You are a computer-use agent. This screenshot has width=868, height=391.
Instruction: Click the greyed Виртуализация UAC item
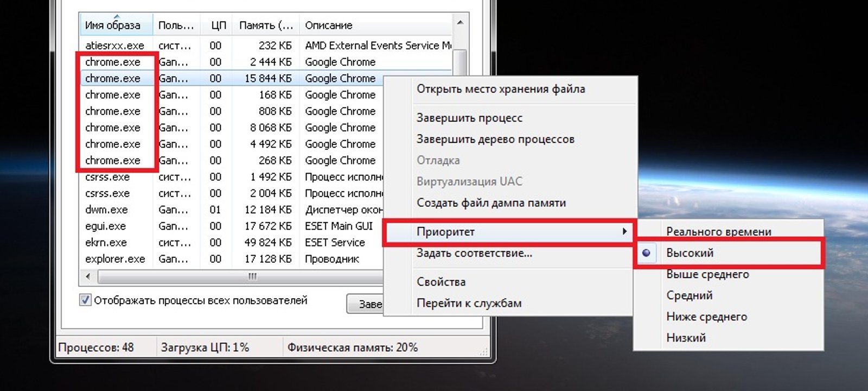coord(469,181)
